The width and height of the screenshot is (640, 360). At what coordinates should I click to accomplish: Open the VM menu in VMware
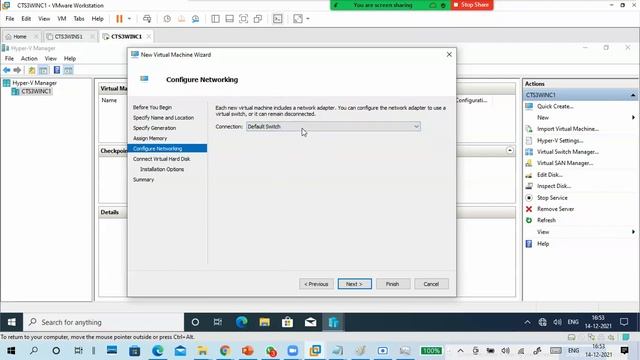(62, 19)
